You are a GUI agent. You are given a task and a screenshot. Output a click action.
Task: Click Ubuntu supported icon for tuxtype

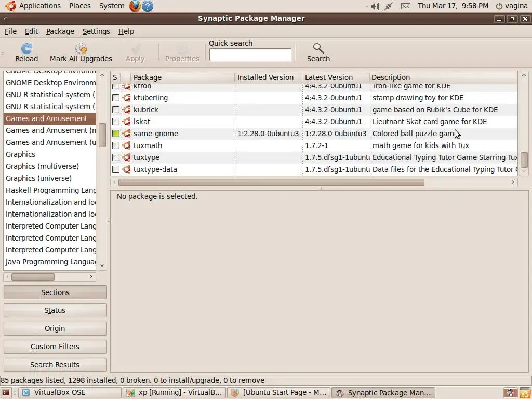[x=127, y=157]
